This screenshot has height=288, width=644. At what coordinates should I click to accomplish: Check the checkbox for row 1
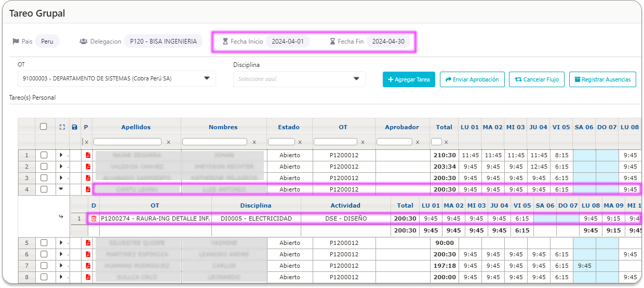coord(44,155)
